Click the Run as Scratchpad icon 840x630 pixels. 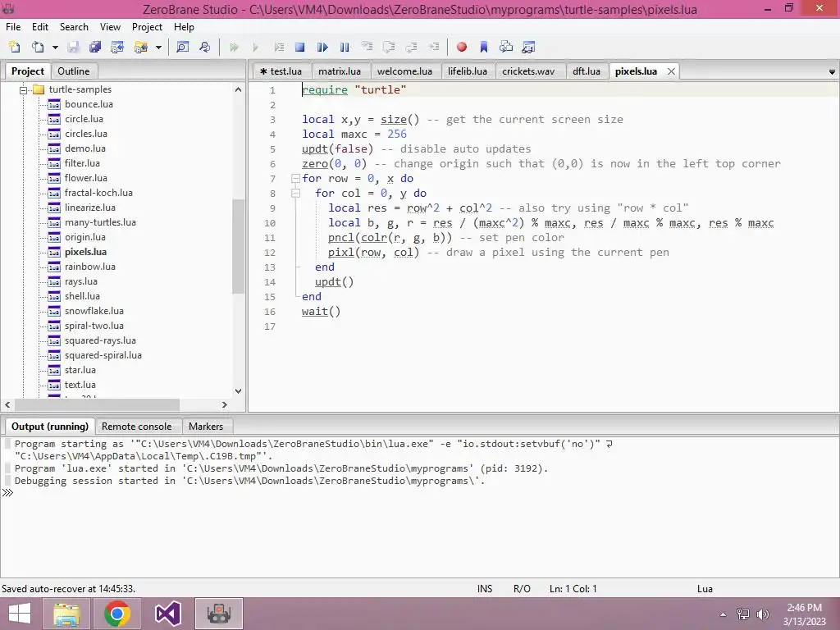tap(279, 47)
